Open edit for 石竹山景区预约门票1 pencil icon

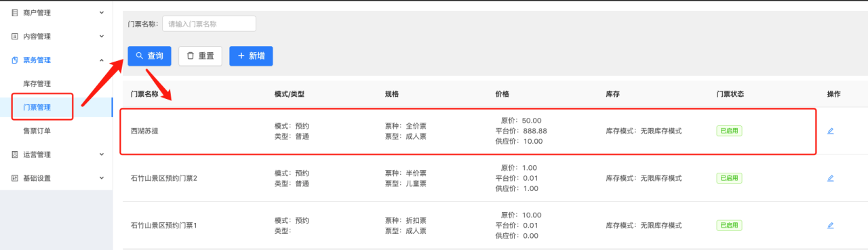830,225
